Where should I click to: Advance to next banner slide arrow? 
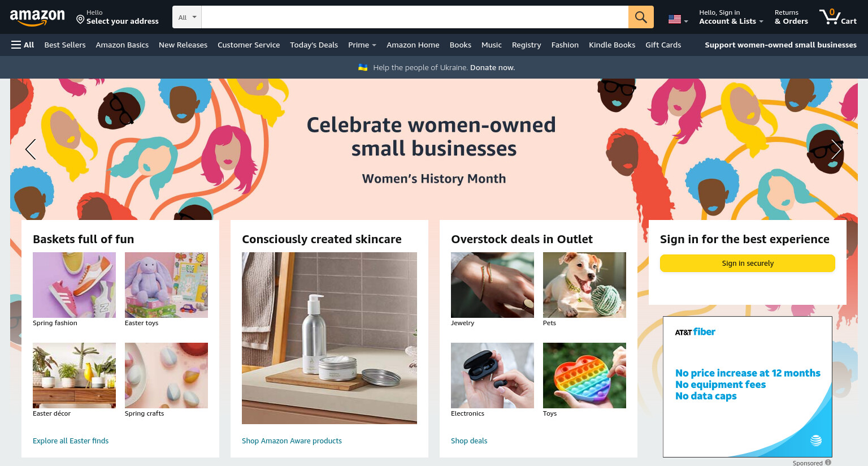pos(836,149)
